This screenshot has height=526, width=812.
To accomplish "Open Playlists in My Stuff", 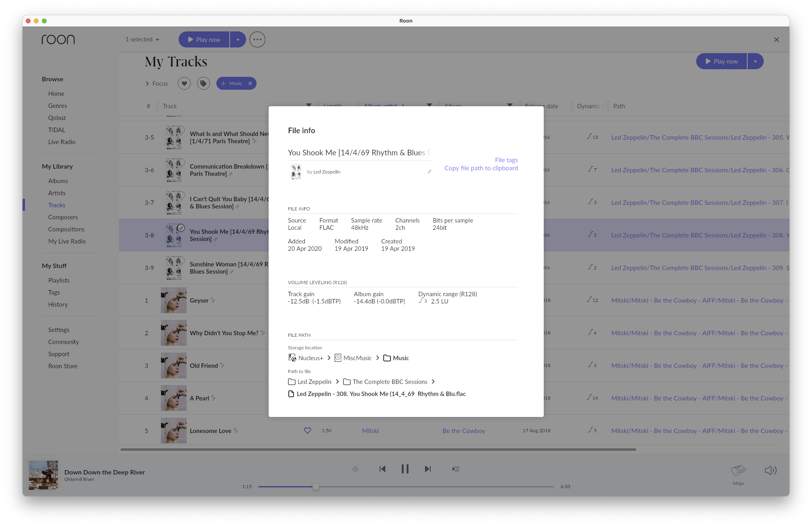I will pyautogui.click(x=59, y=280).
